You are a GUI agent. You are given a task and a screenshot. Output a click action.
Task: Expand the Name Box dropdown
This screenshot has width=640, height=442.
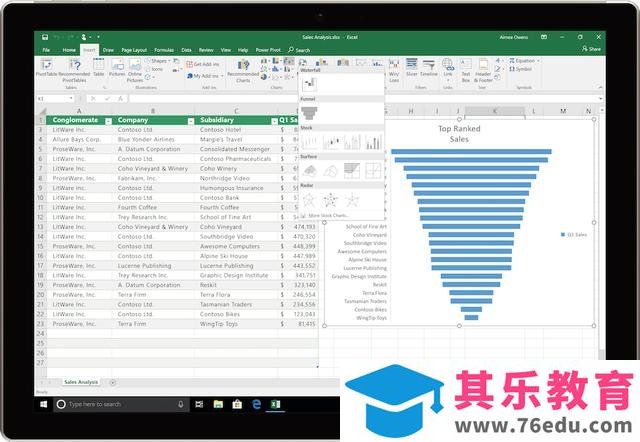click(71, 98)
